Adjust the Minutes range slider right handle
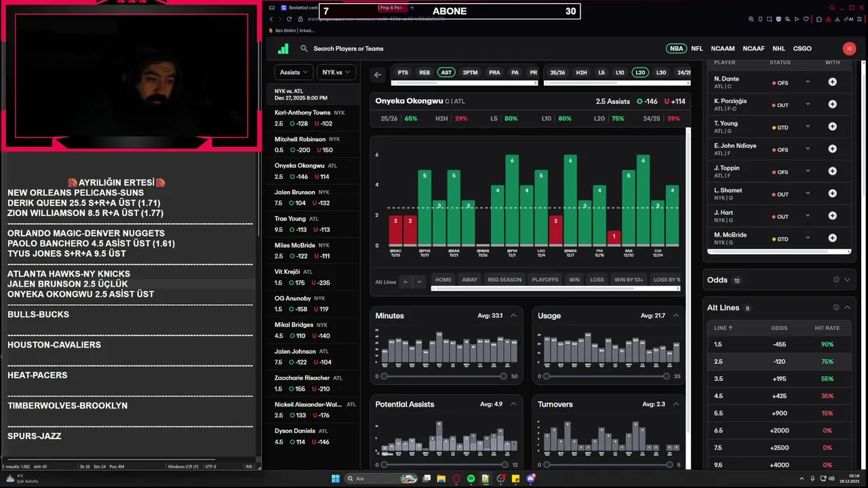The width and height of the screenshot is (868, 488). tap(503, 376)
